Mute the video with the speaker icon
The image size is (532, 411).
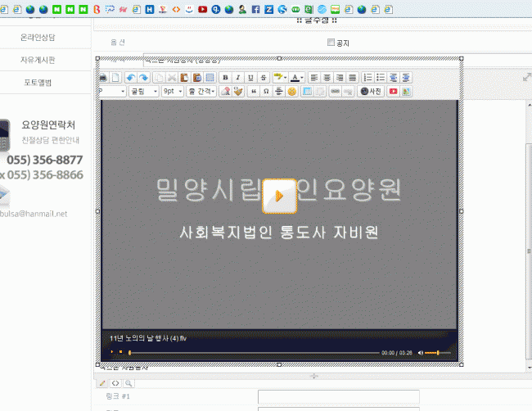[x=421, y=353]
